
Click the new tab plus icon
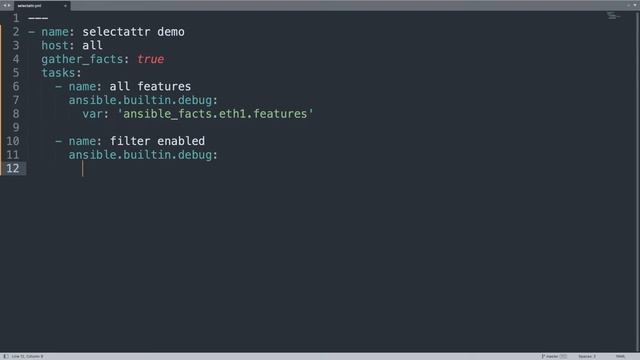pyautogui.click(x=629, y=5)
